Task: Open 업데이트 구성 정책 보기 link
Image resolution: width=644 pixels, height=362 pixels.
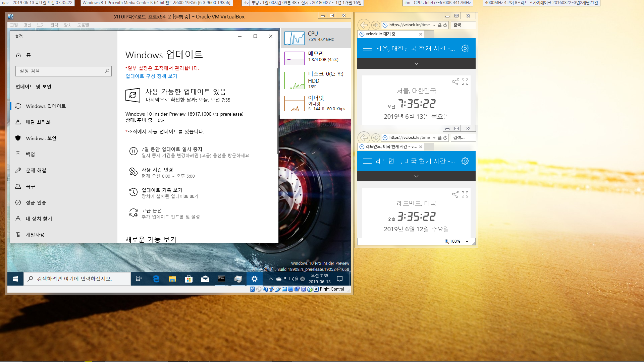Action: click(151, 76)
